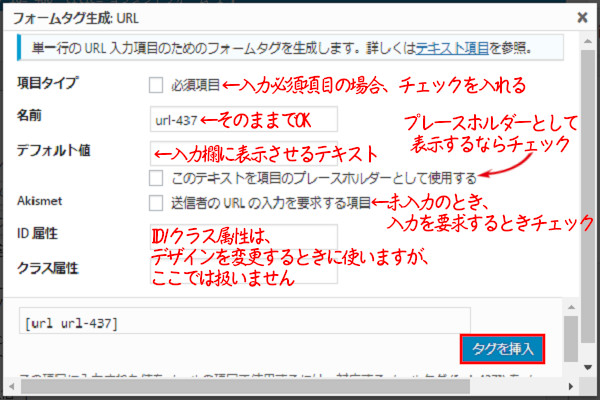Click the horizontal scrollbar right arrow

(571, 386)
